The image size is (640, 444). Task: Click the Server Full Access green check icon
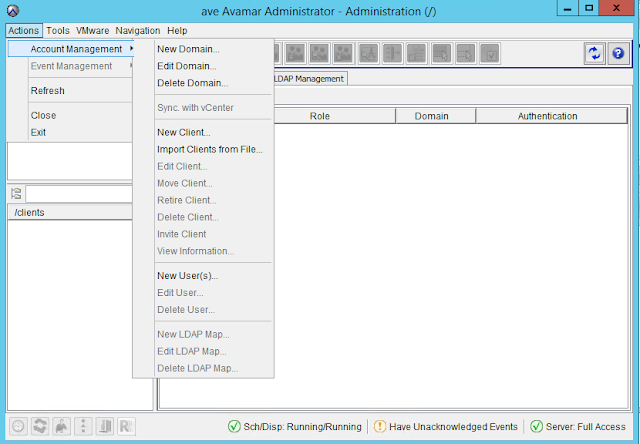point(536,426)
